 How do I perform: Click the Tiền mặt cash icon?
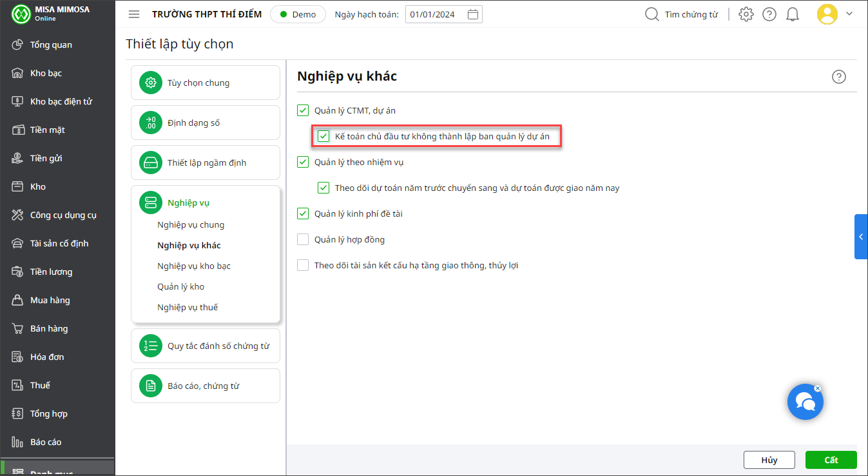[x=18, y=130]
